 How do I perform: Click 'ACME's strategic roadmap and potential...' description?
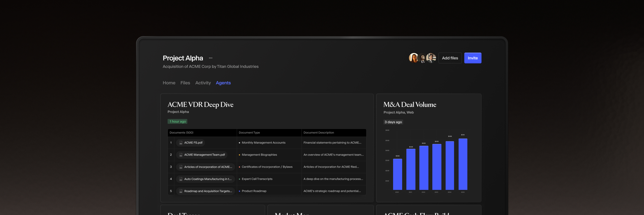point(332,191)
